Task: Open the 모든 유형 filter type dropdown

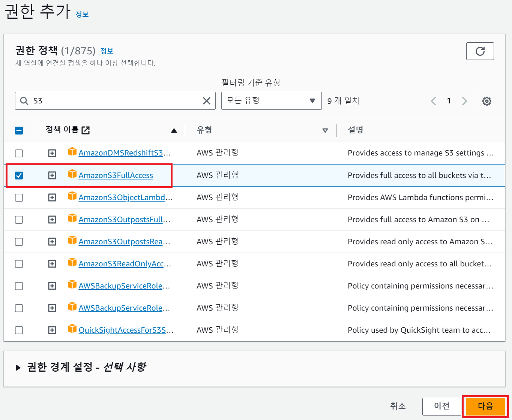Action: (x=271, y=101)
